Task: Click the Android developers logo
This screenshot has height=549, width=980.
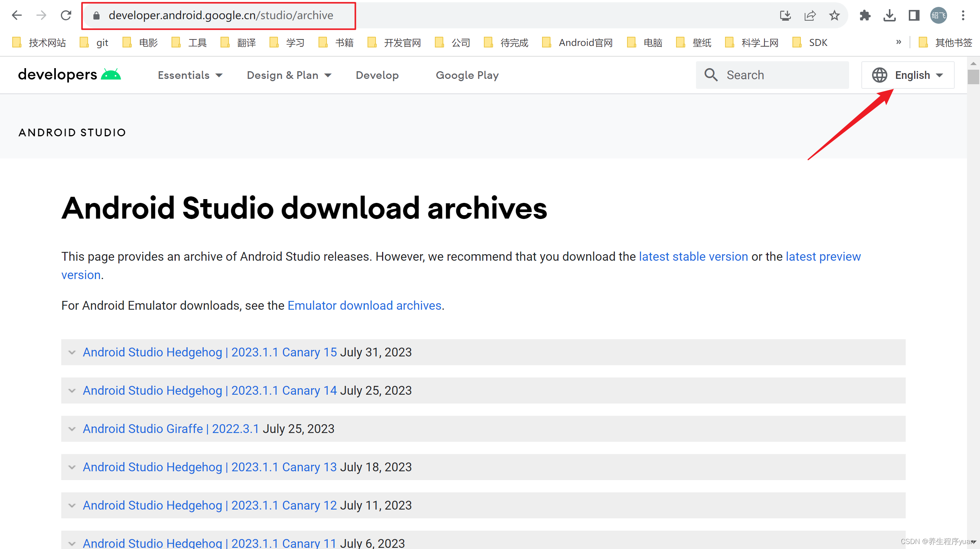Action: pos(70,75)
